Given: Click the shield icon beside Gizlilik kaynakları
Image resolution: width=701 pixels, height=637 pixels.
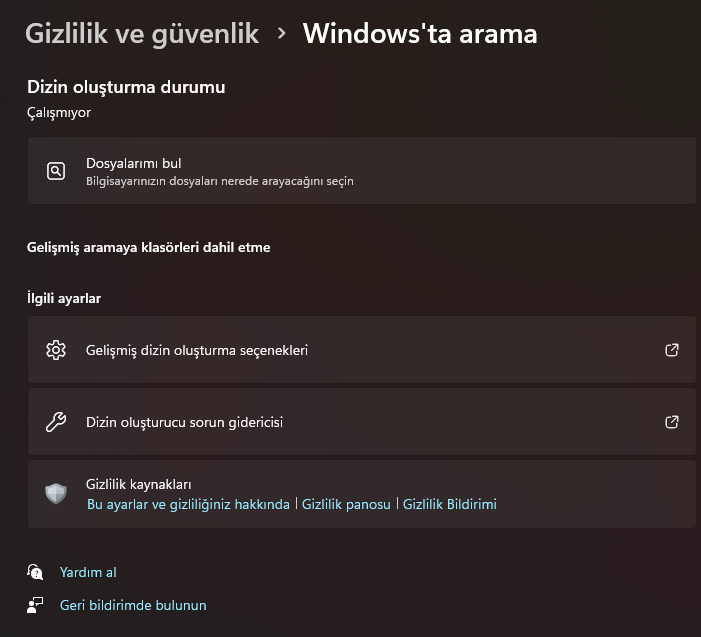Looking at the screenshot, I should pyautogui.click(x=56, y=493).
